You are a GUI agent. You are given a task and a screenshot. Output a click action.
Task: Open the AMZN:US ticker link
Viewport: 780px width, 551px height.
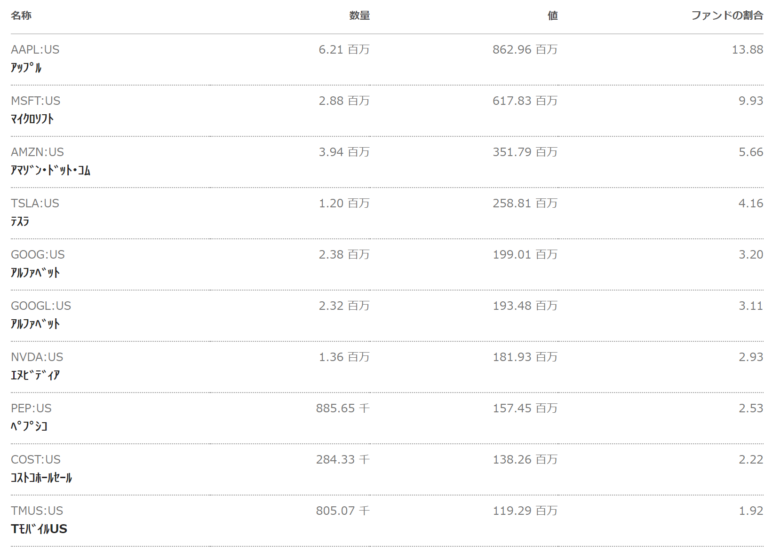click(37, 152)
